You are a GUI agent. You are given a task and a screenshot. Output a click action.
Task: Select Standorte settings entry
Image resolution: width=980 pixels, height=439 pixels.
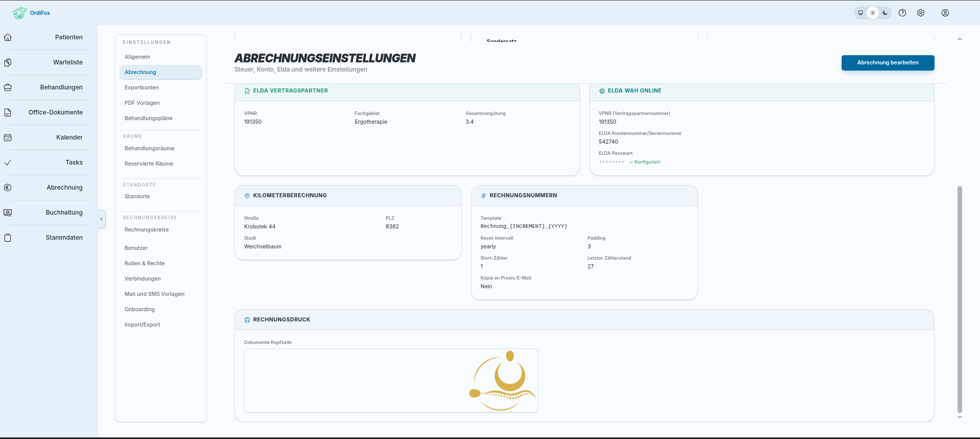coord(161,196)
